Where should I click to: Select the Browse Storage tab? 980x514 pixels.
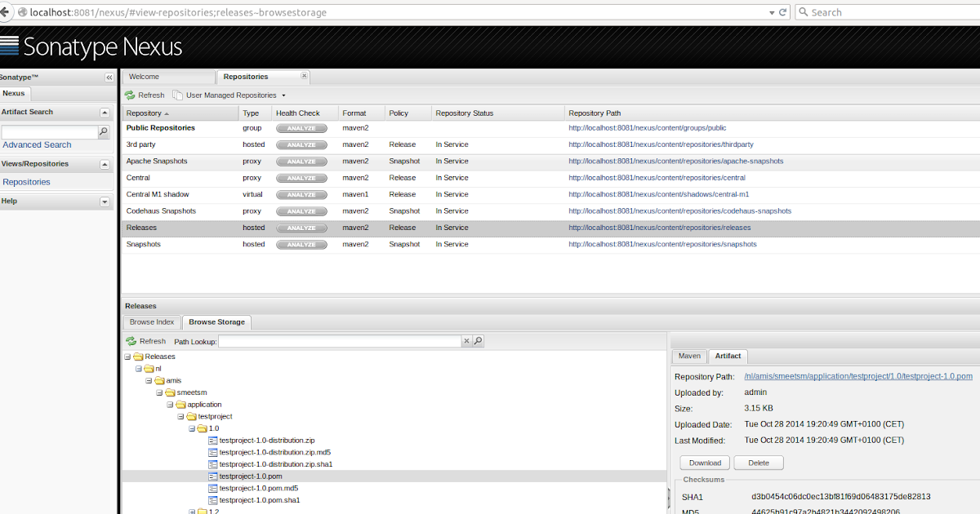[216, 322]
